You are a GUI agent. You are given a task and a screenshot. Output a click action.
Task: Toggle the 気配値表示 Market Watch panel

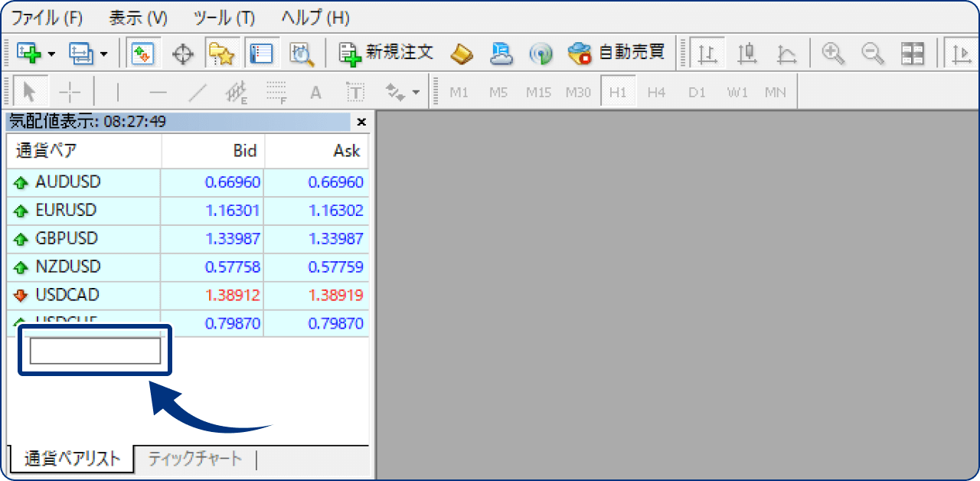pyautogui.click(x=143, y=54)
